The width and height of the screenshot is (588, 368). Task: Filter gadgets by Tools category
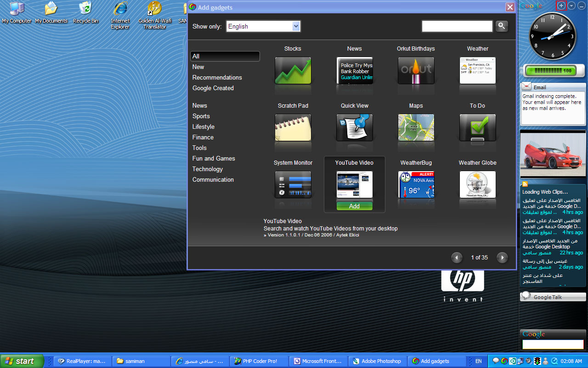tap(199, 148)
